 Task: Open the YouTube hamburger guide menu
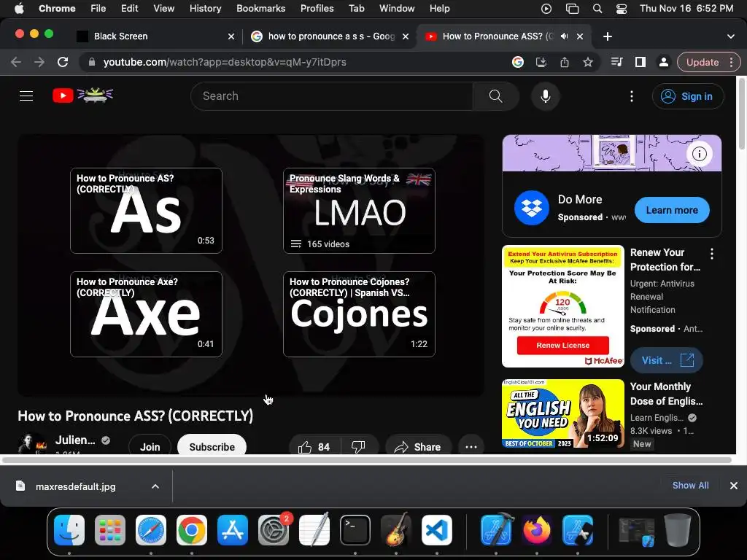(26, 96)
